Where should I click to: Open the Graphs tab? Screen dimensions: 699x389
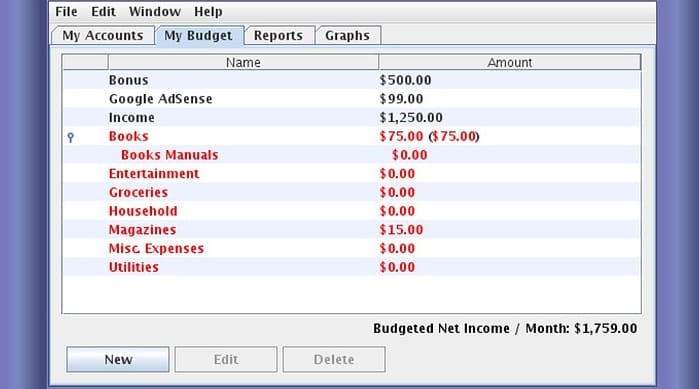click(348, 35)
